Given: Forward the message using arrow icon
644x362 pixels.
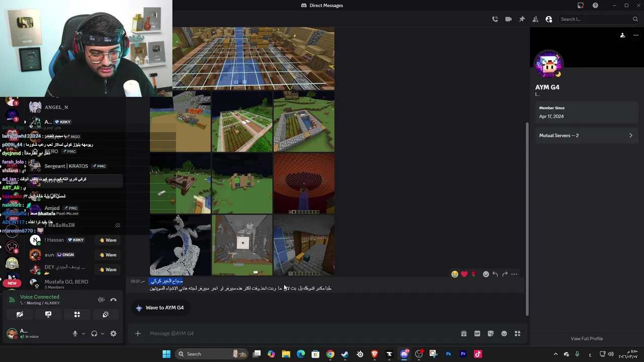Looking at the screenshot, I should (x=505, y=274).
